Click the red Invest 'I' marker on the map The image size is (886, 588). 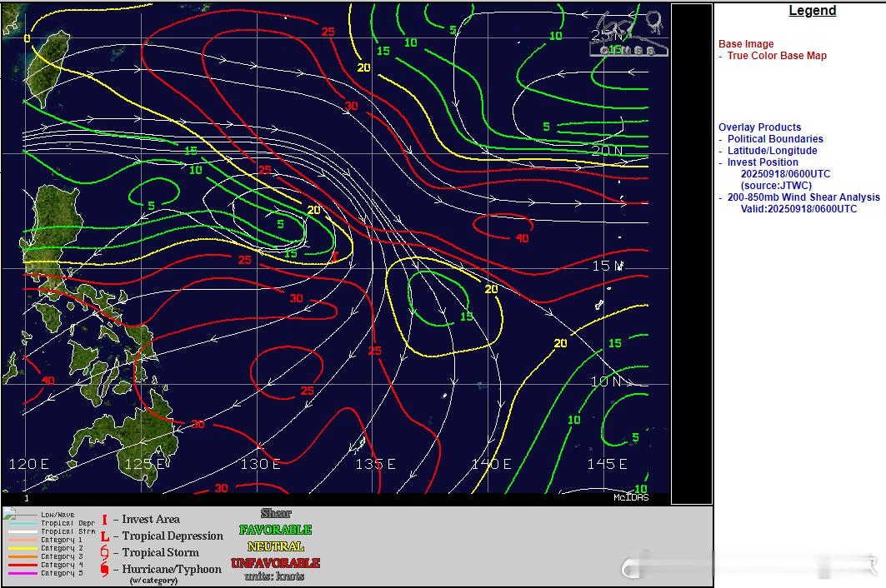click(334, 257)
